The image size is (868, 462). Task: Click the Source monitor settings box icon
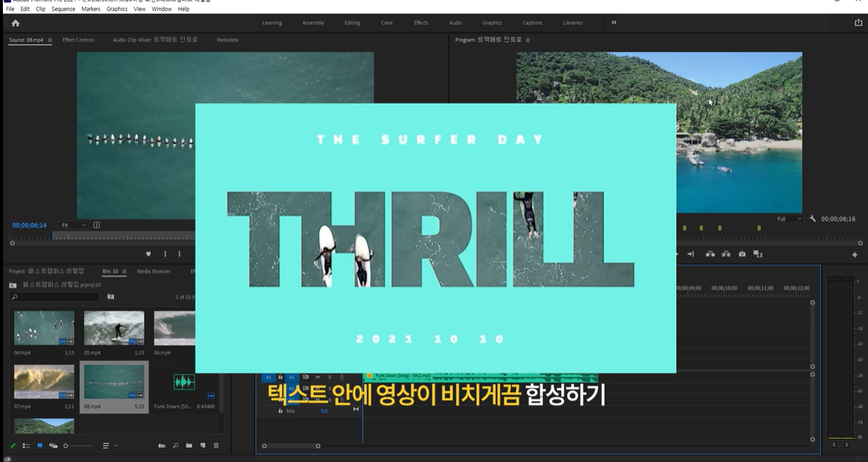[96, 225]
